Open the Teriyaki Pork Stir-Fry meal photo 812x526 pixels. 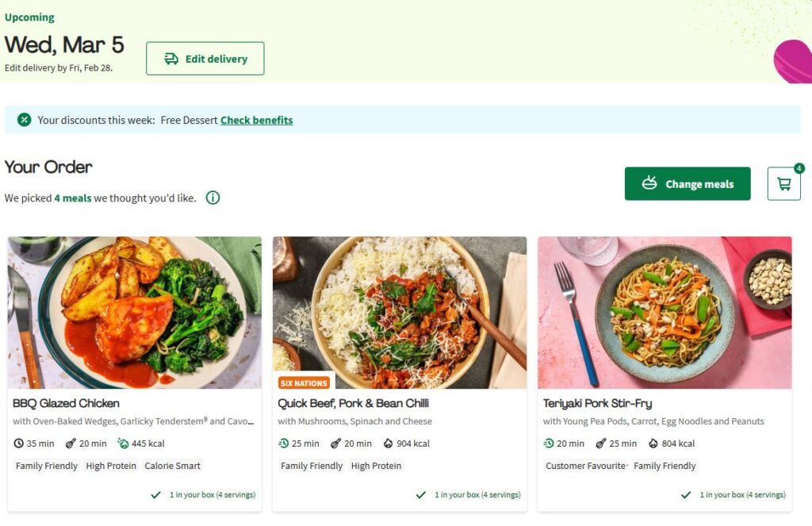(x=664, y=313)
